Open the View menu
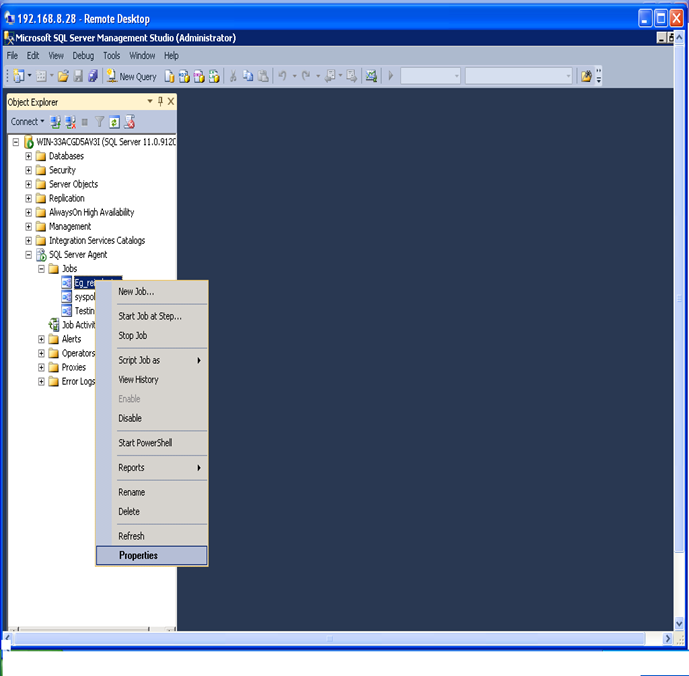The width and height of the screenshot is (689, 676). point(56,56)
